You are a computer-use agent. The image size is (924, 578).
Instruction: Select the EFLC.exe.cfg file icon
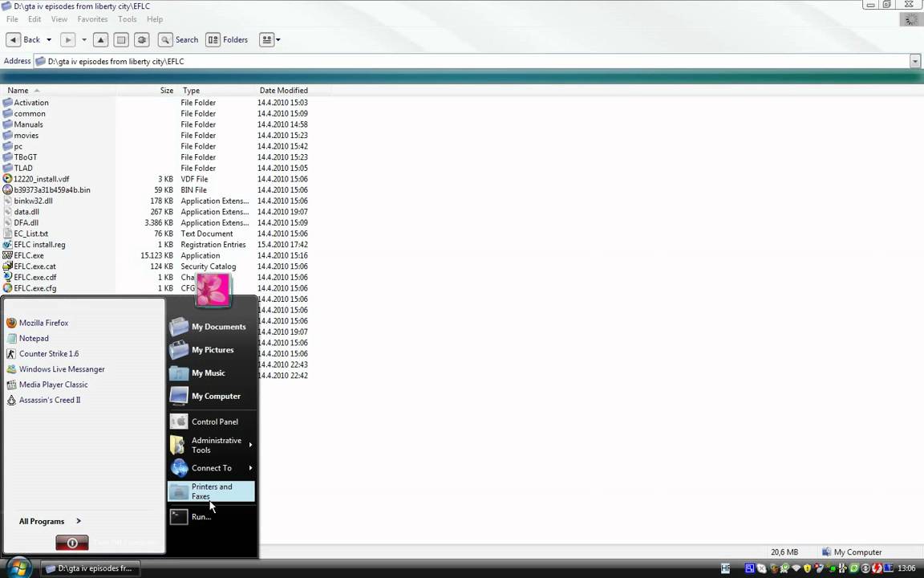8,288
